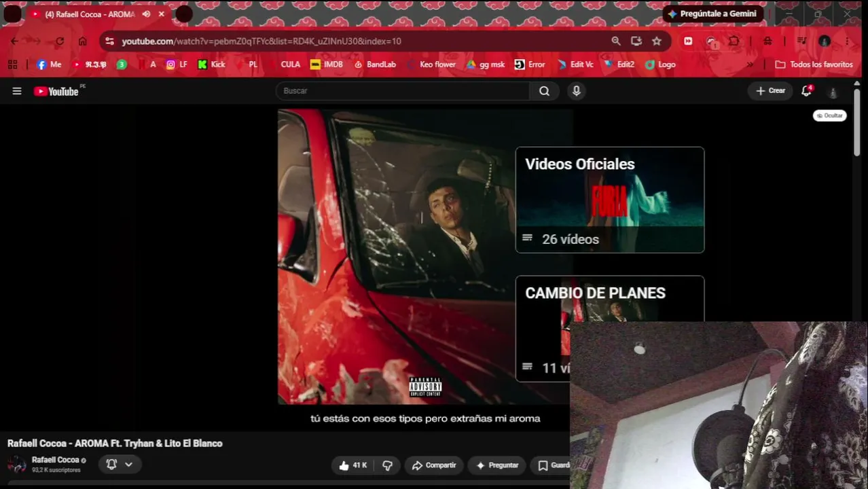The image size is (868, 489).
Task: Open the Facebook Me bookmark
Action: point(49,65)
